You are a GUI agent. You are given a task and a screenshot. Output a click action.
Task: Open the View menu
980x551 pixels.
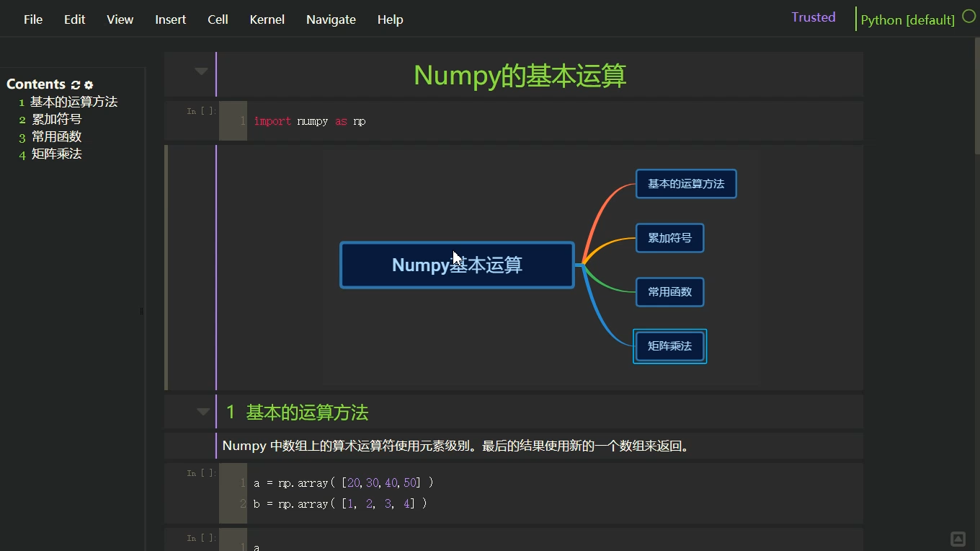(x=120, y=19)
